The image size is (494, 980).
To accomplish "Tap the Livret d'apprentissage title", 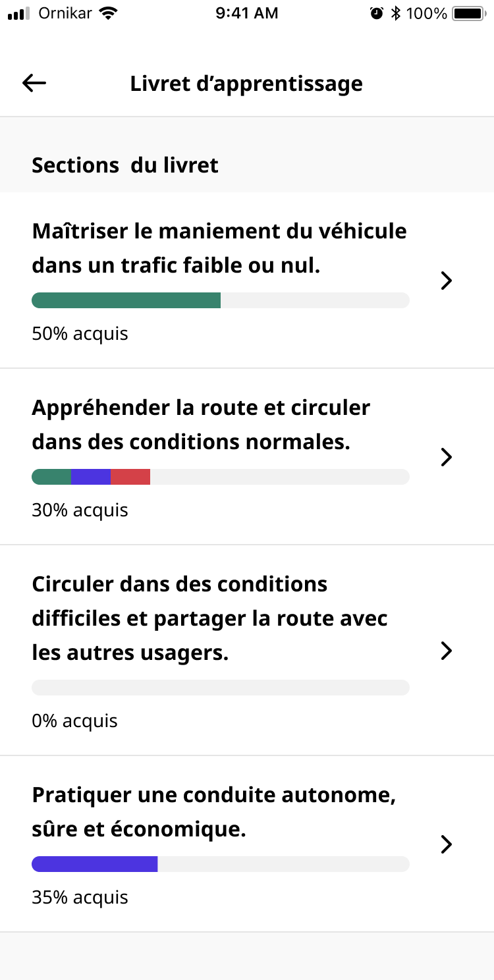I will pos(246,83).
